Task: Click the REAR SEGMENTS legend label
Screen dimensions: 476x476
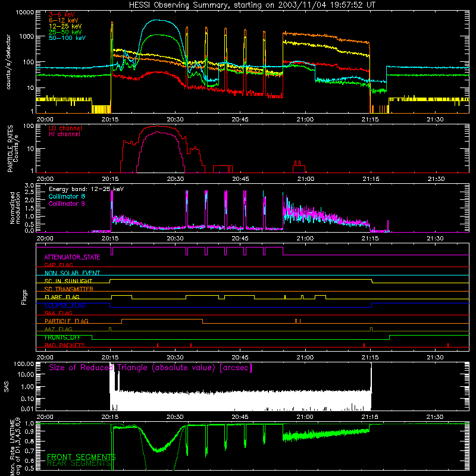Action: 79,464
